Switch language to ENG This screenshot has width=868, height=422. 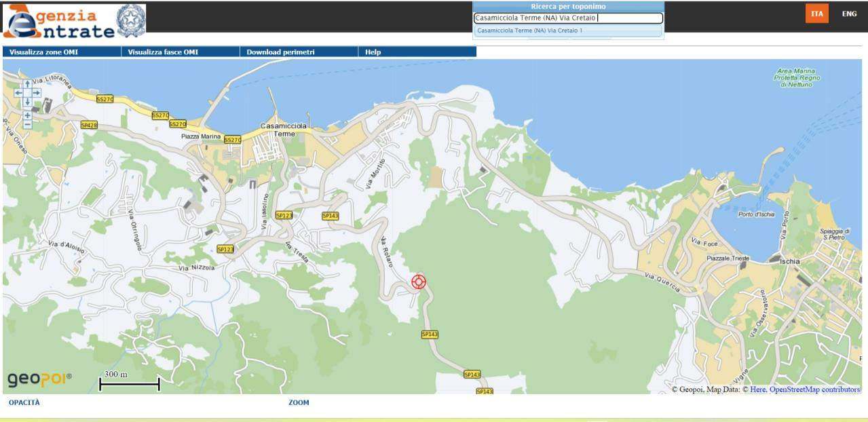click(849, 14)
